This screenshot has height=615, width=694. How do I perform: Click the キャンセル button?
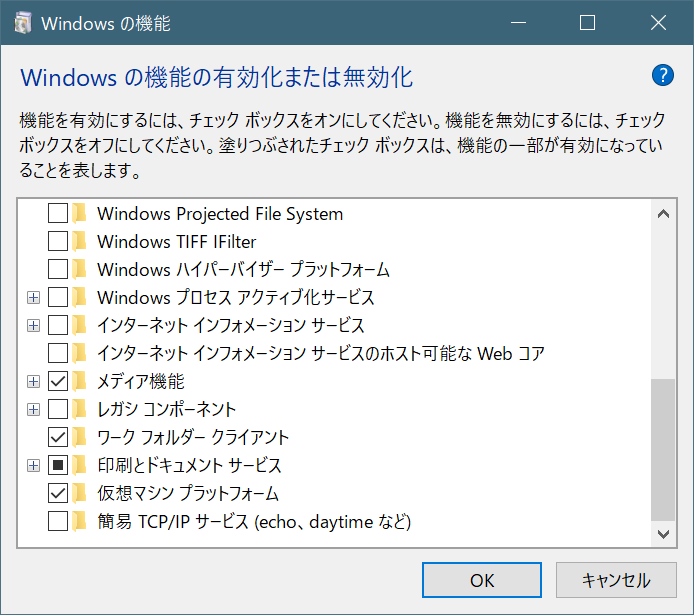click(x=616, y=580)
